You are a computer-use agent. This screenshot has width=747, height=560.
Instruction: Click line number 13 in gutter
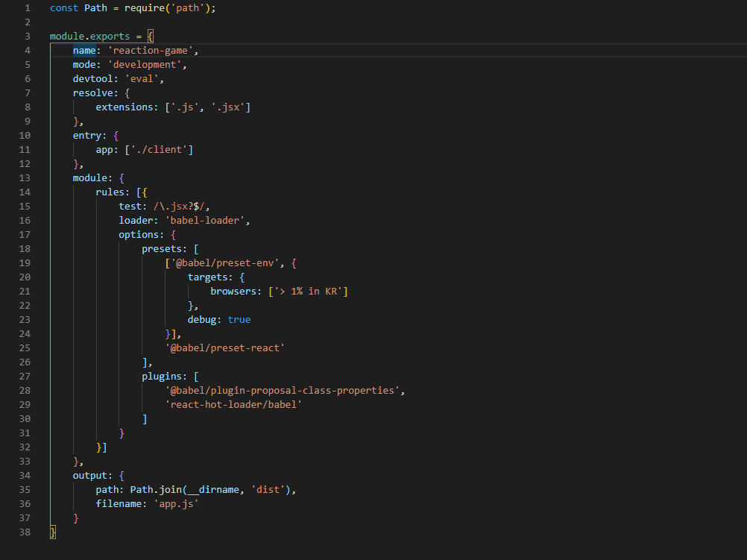click(25, 178)
